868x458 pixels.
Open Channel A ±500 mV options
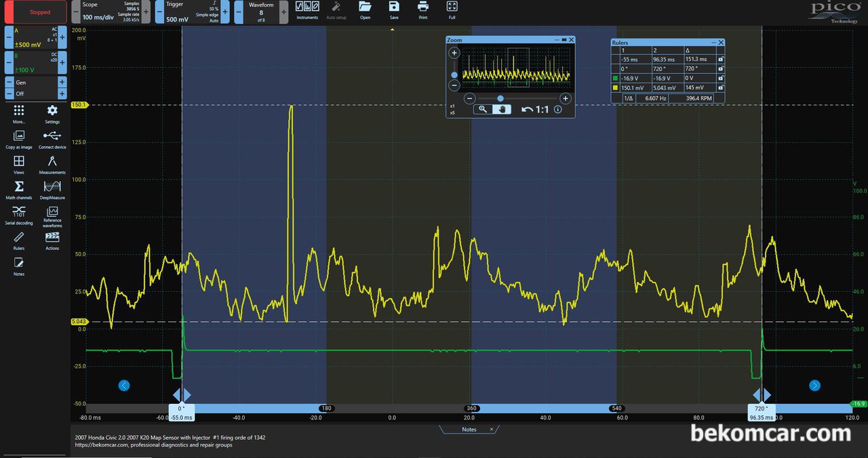[x=36, y=37]
